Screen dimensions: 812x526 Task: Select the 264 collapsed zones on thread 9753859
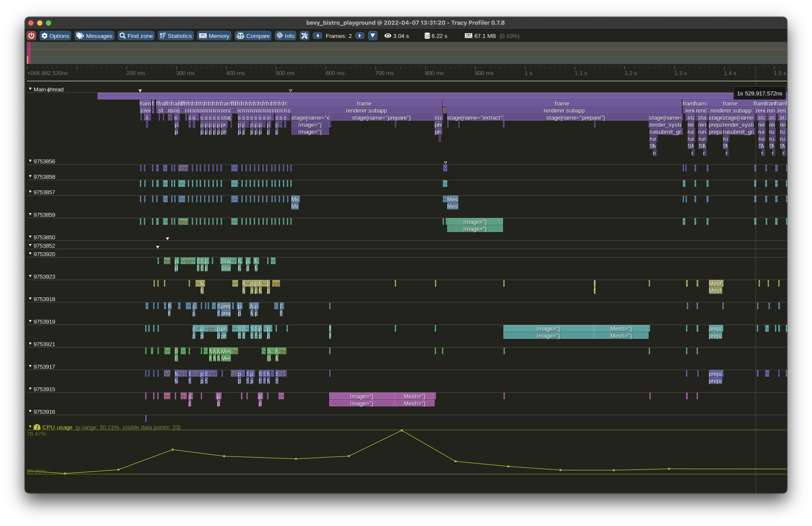click(183, 222)
